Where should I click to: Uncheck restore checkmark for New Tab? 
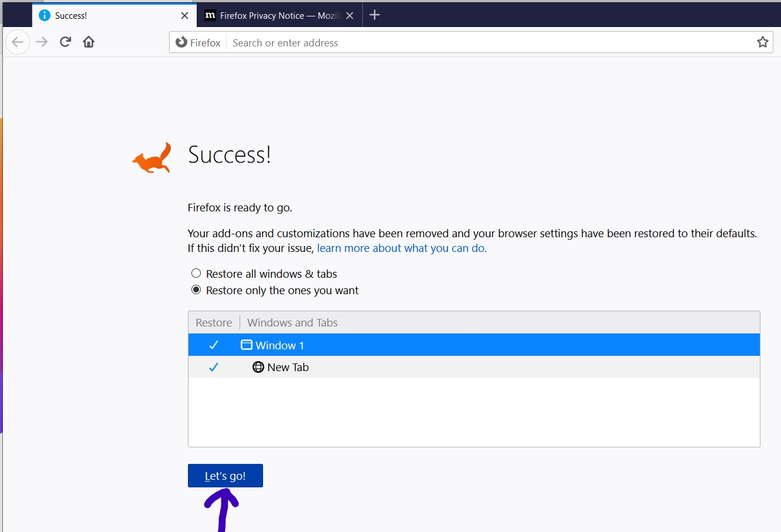pyautogui.click(x=214, y=368)
